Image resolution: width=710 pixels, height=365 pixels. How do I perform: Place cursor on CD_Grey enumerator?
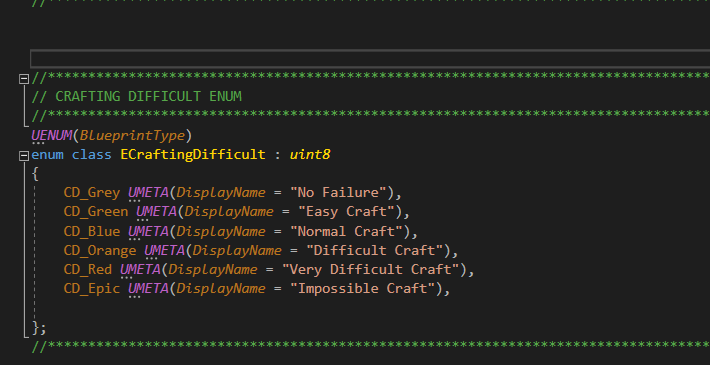92,193
